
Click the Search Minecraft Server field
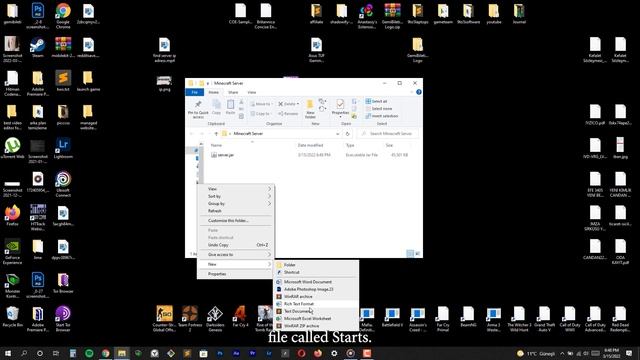[x=388, y=133]
